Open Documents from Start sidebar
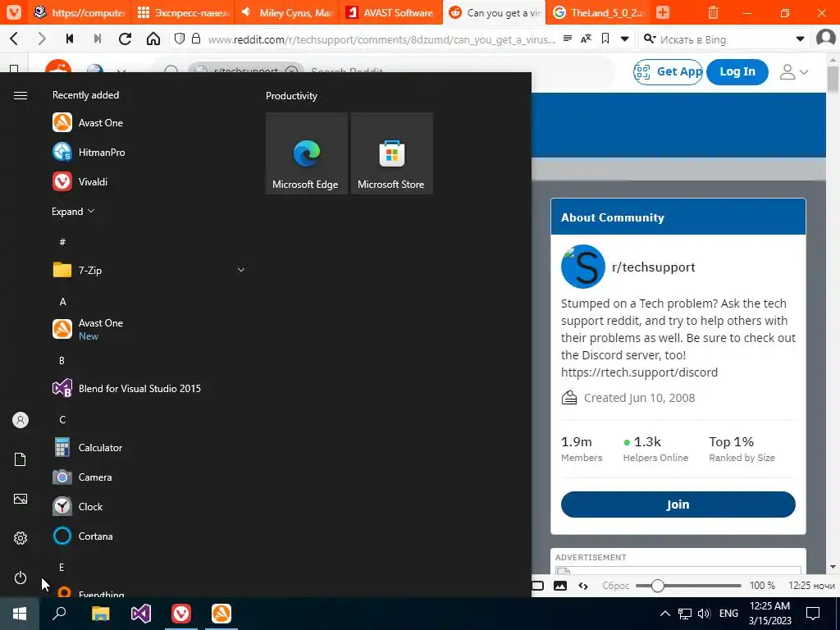The height and width of the screenshot is (630, 840). coord(21,459)
